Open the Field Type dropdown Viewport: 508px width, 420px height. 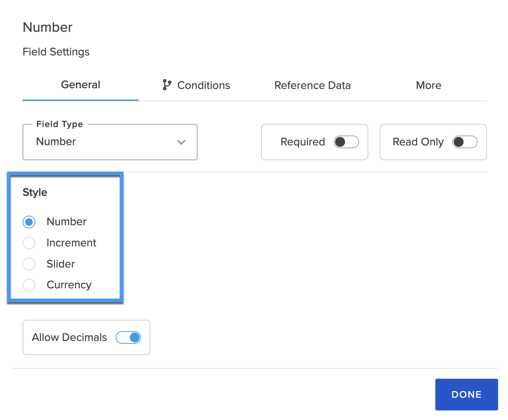coord(110,142)
